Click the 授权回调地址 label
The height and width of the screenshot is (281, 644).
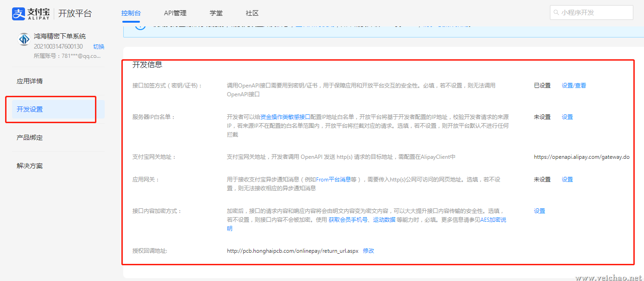point(150,250)
